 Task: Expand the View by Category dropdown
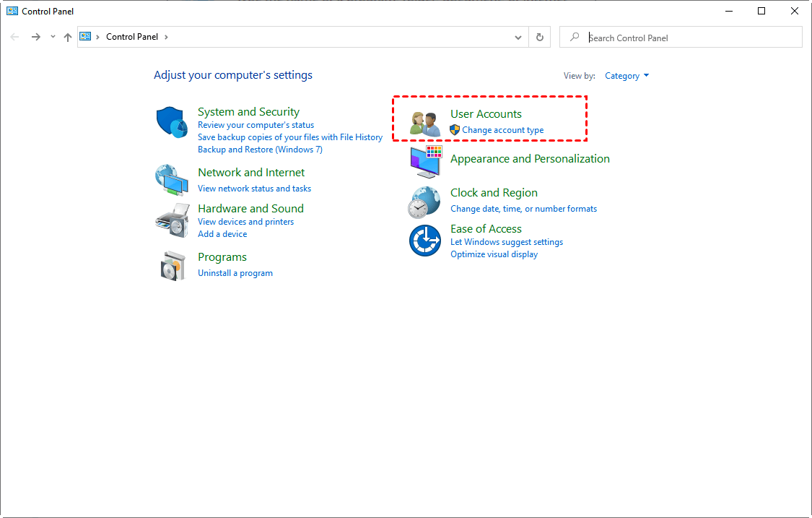click(627, 76)
